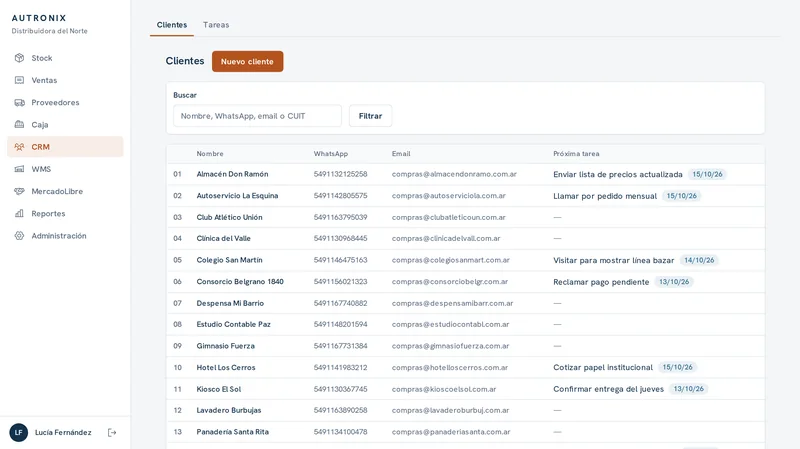Click the Nuevo cliente button

pos(247,61)
